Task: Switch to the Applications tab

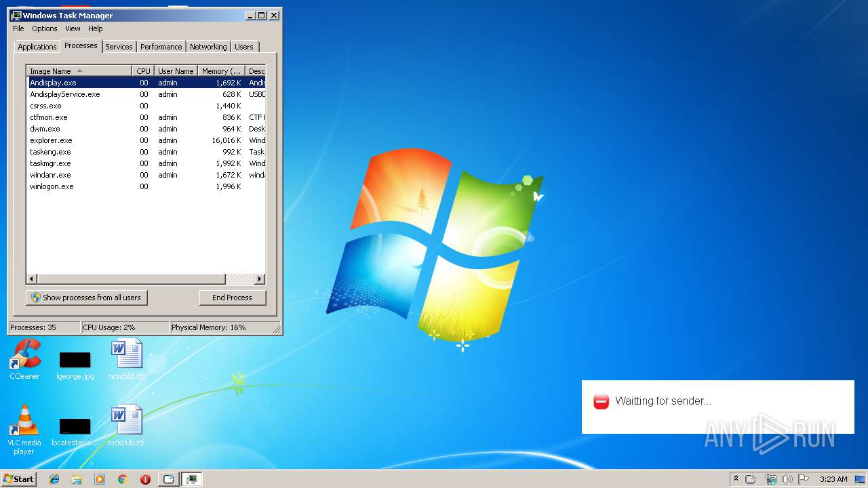Action: click(37, 47)
